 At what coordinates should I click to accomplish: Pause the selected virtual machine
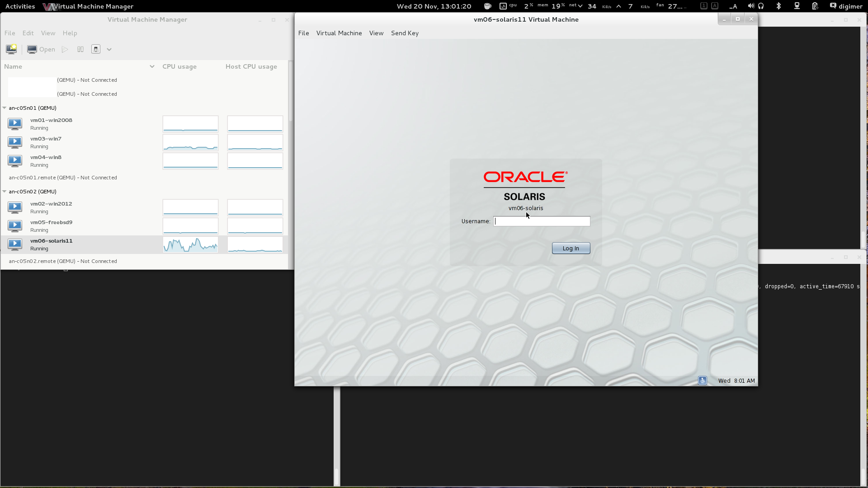tap(80, 49)
